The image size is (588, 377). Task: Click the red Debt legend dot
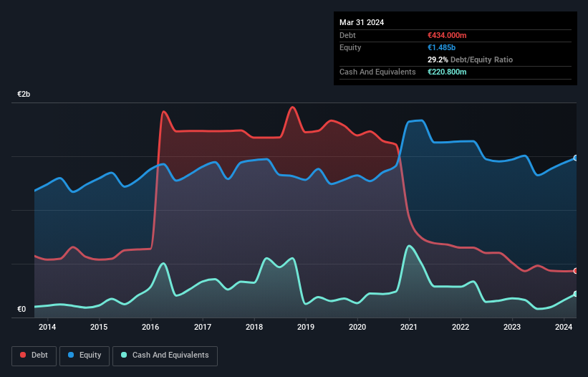23,355
